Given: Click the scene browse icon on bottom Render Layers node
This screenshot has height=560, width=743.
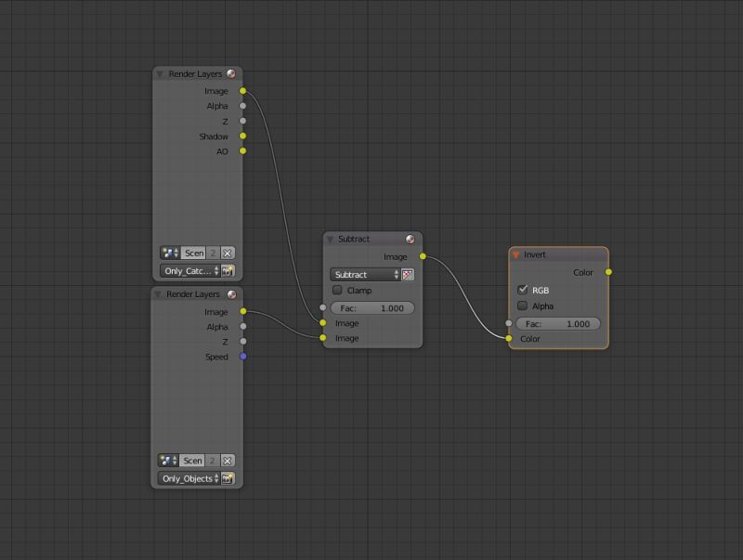Looking at the screenshot, I should [x=167, y=460].
